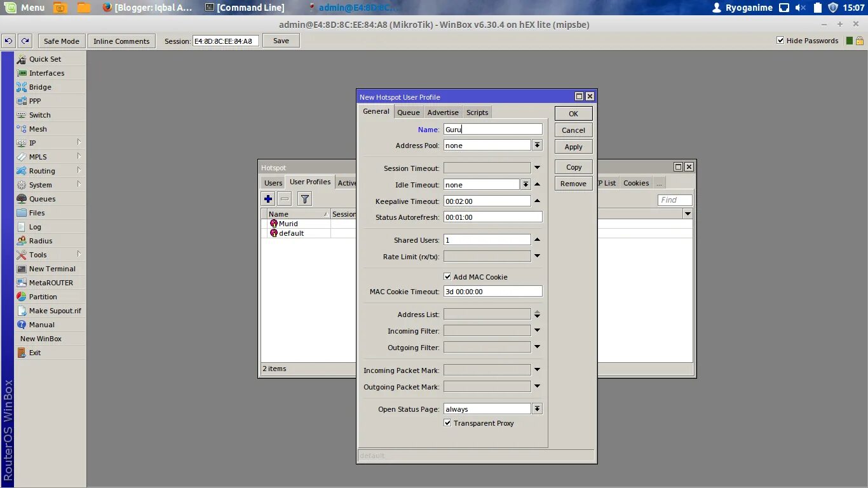Switch to Advertise tab
Screen dimensions: 868x488
[x=443, y=112]
